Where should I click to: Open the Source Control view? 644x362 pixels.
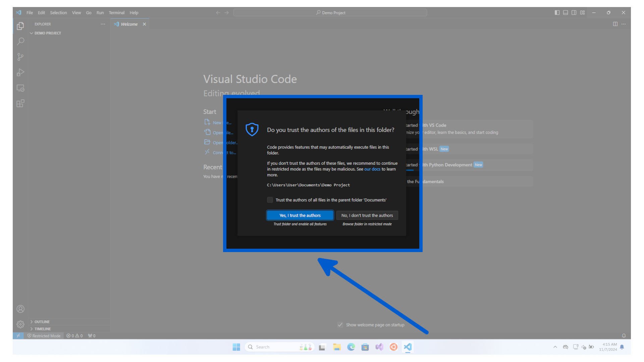coord(20,57)
